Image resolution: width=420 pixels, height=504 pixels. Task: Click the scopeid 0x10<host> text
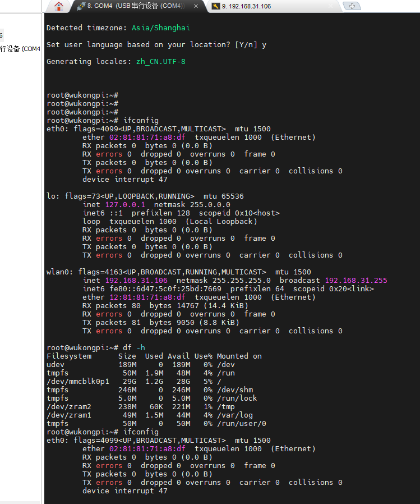239,213
